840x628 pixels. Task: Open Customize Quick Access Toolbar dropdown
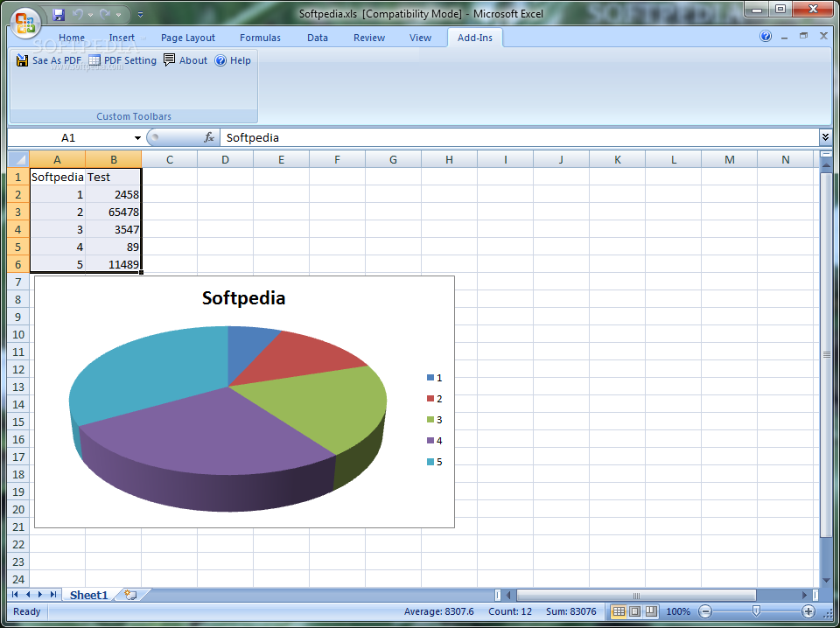coord(140,15)
